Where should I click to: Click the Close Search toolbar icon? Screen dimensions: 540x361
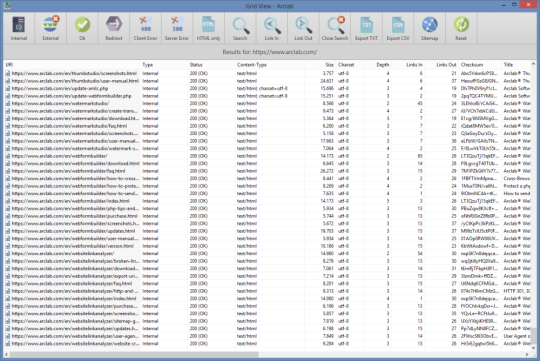pos(335,28)
